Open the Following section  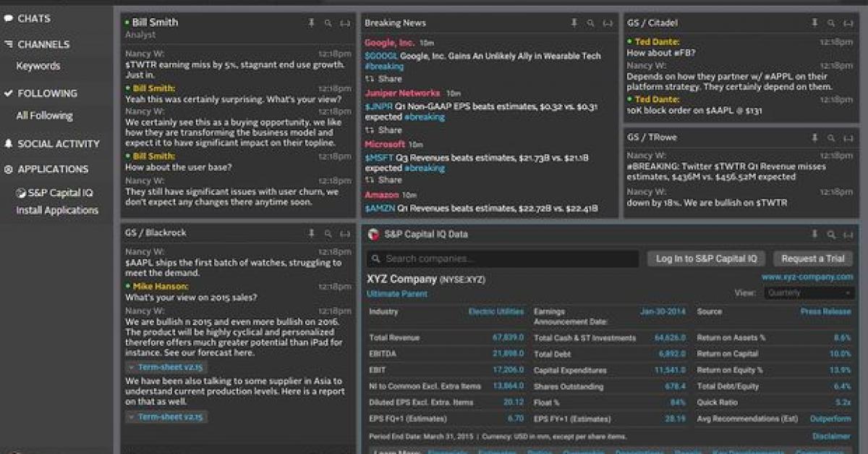47,93
